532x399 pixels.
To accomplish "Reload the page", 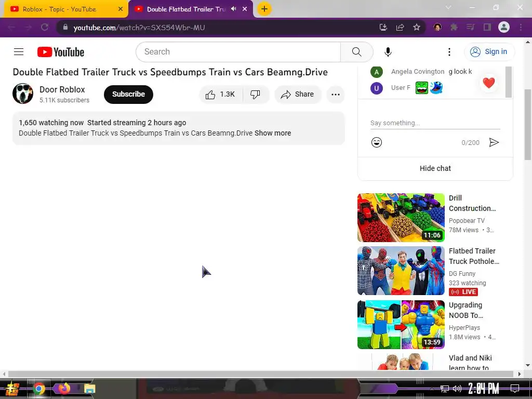I will coord(45,27).
